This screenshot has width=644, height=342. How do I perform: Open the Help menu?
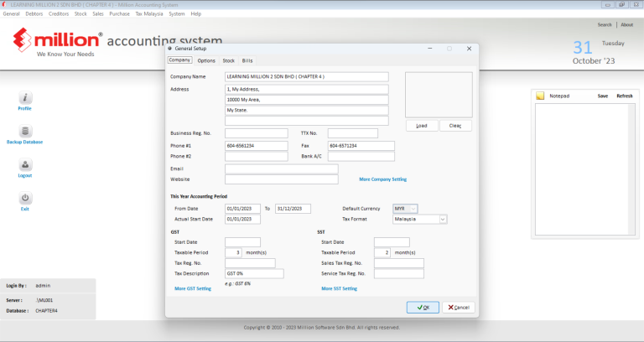(x=196, y=13)
